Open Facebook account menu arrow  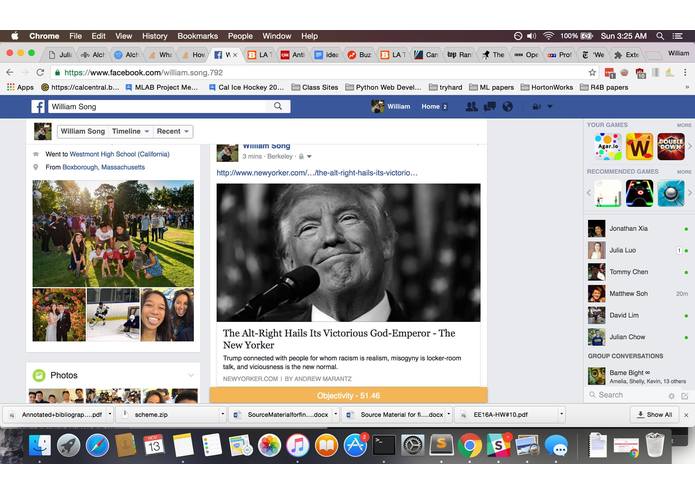click(x=550, y=106)
